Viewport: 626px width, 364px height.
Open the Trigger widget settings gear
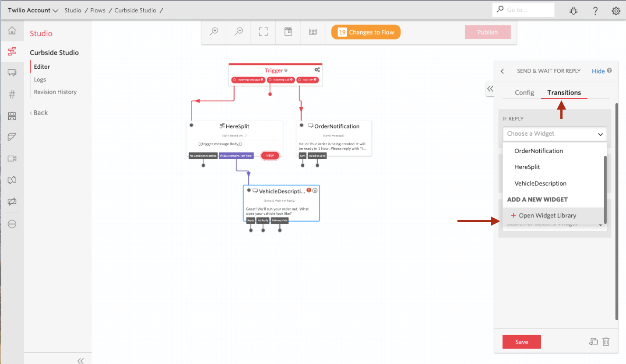tap(317, 70)
